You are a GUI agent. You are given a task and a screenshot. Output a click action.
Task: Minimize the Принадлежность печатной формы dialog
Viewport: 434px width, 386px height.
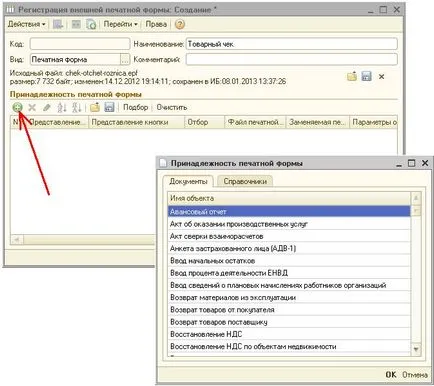tap(399, 164)
